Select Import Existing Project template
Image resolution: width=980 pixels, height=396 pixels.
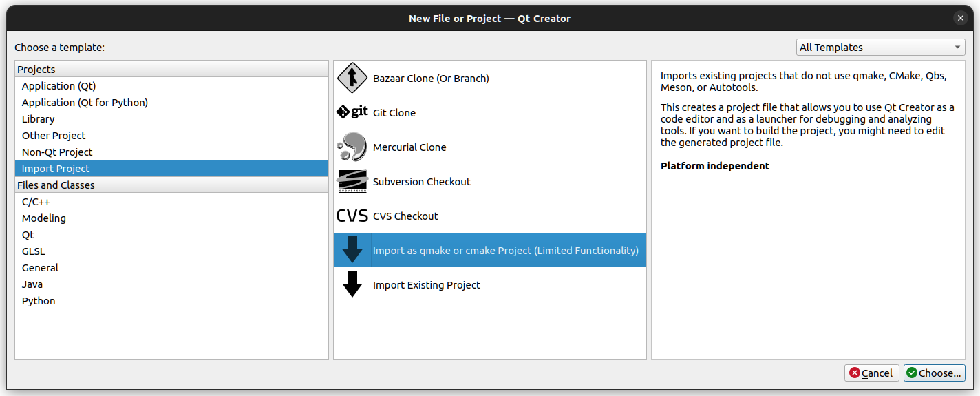pos(490,284)
